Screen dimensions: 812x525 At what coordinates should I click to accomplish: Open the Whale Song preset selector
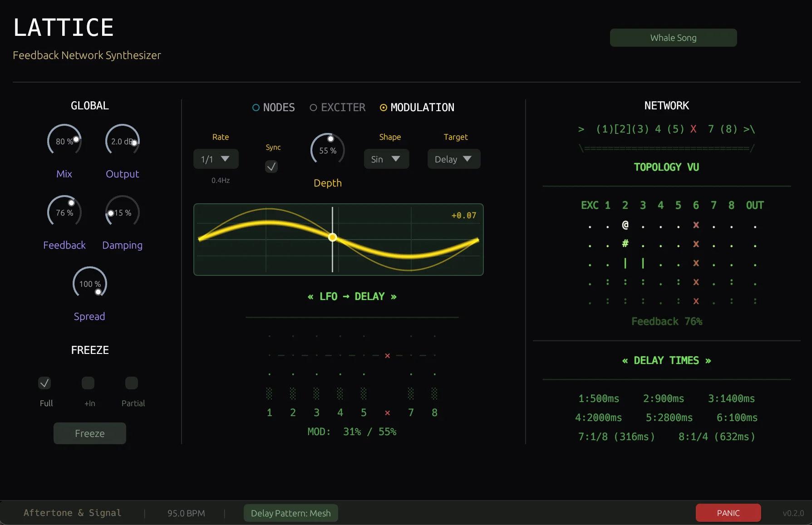click(x=673, y=38)
